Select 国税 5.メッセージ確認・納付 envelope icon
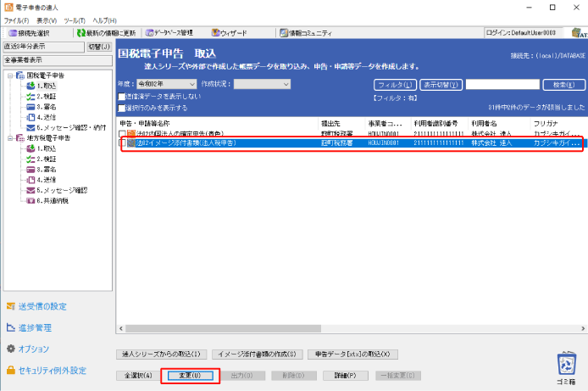This screenshot has height=391, width=588. (x=31, y=128)
